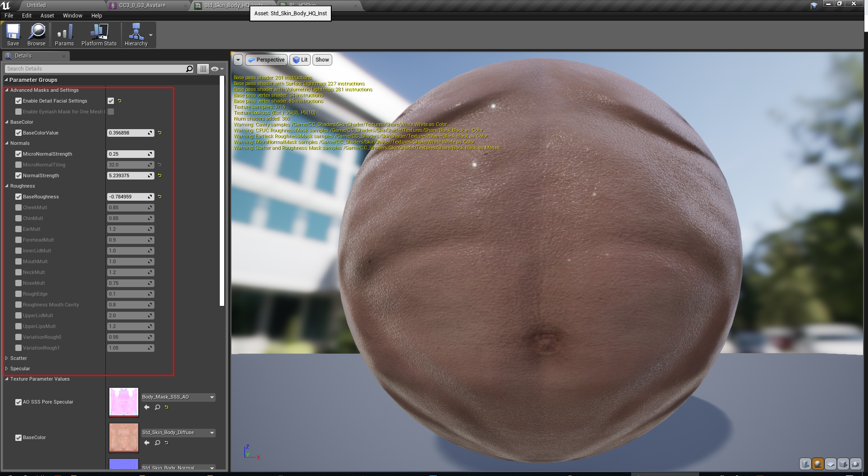868x476 pixels.
Task: Open viewport options dropdown arrow
Action: point(238,60)
